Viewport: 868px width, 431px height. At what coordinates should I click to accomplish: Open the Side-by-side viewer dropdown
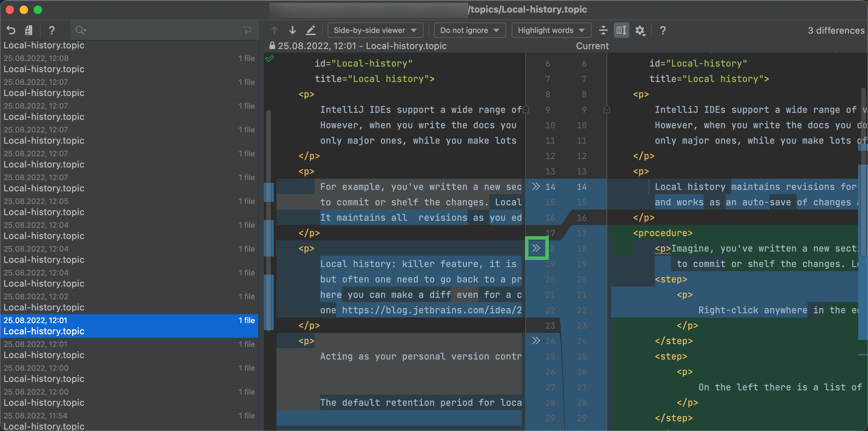[x=375, y=30]
